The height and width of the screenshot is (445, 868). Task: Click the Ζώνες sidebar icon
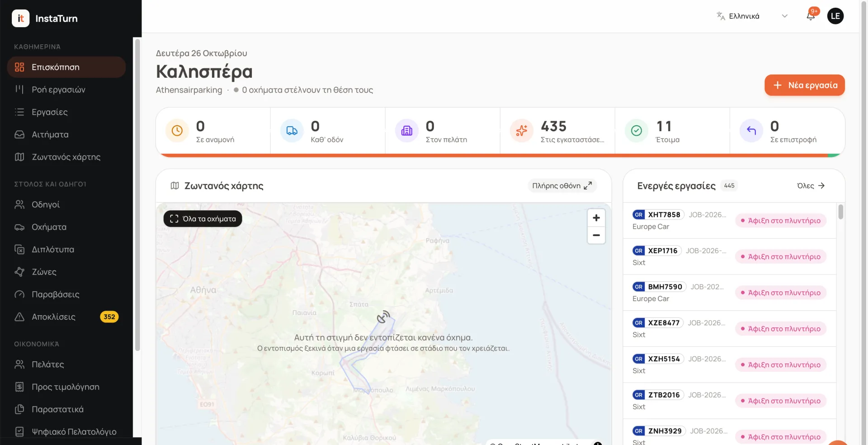[19, 272]
